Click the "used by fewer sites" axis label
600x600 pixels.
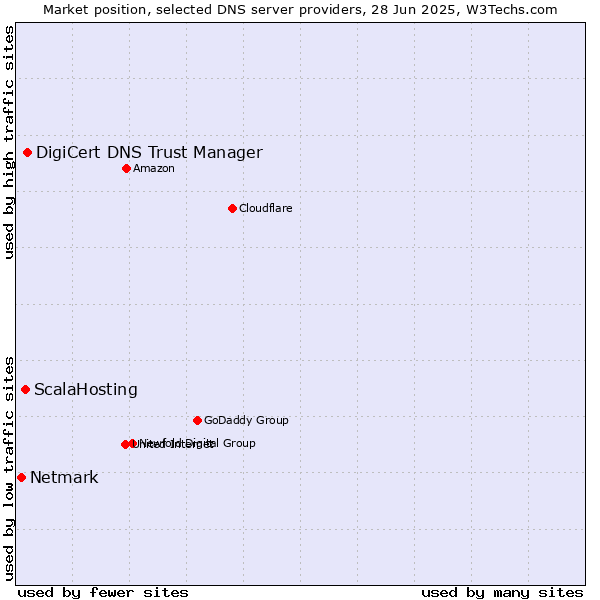(103, 593)
